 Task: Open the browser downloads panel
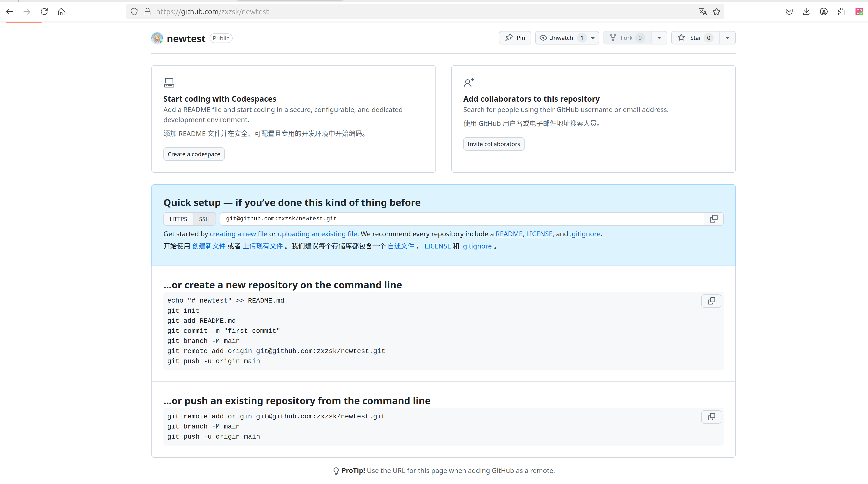coord(806,12)
